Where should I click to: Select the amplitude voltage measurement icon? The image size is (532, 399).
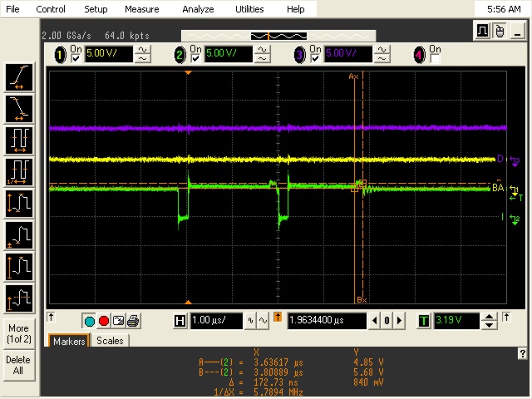click(19, 298)
